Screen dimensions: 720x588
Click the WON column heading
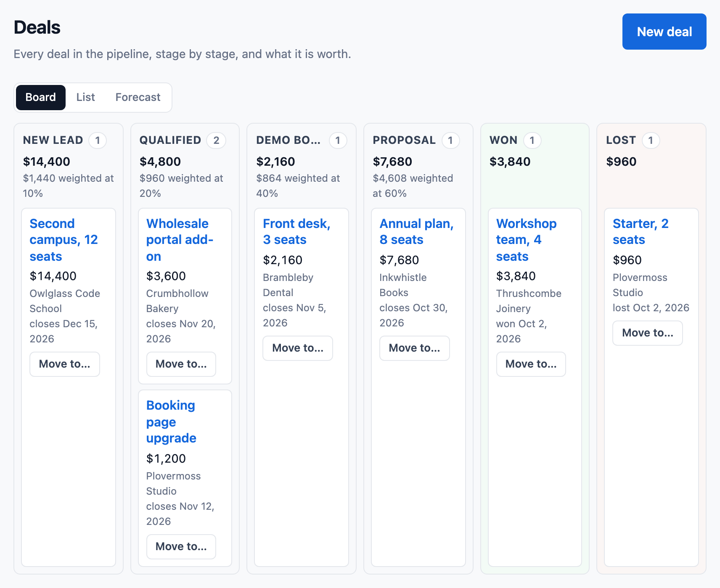503,140
